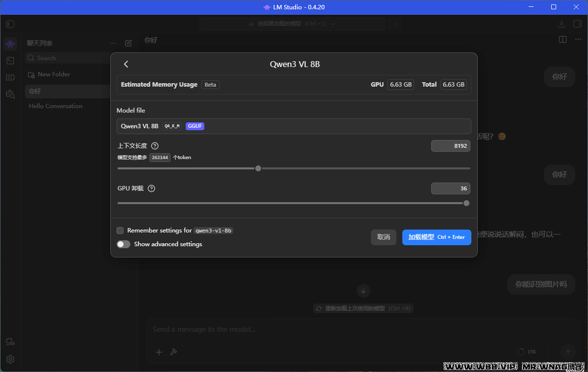Click 重新加载上次使用的模型 button
The height and width of the screenshot is (372, 588).
point(364,309)
